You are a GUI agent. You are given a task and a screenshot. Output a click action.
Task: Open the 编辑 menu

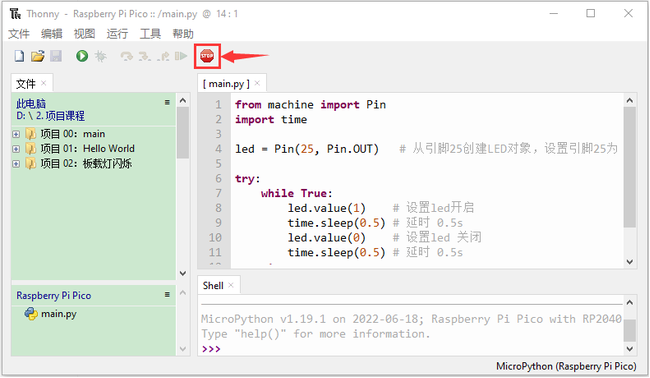click(x=51, y=34)
